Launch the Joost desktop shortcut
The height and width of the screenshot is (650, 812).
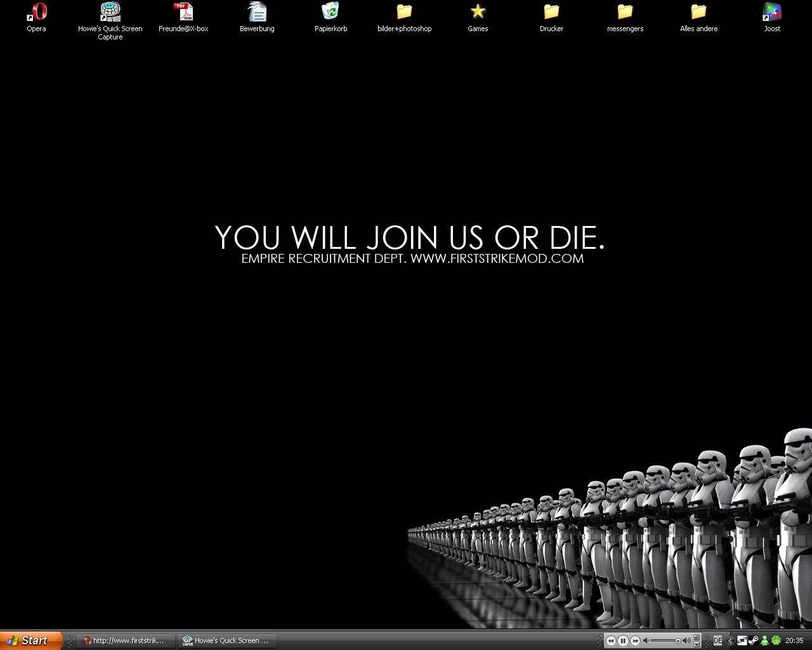click(772, 12)
